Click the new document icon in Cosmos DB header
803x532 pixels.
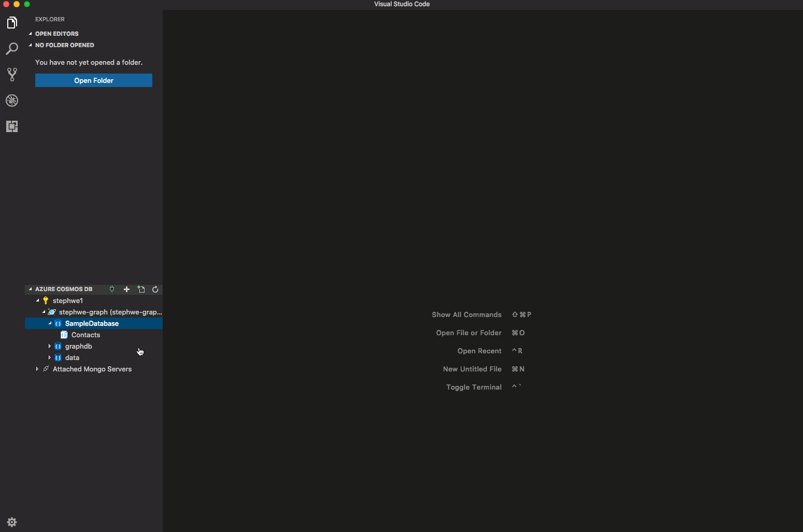click(141, 289)
